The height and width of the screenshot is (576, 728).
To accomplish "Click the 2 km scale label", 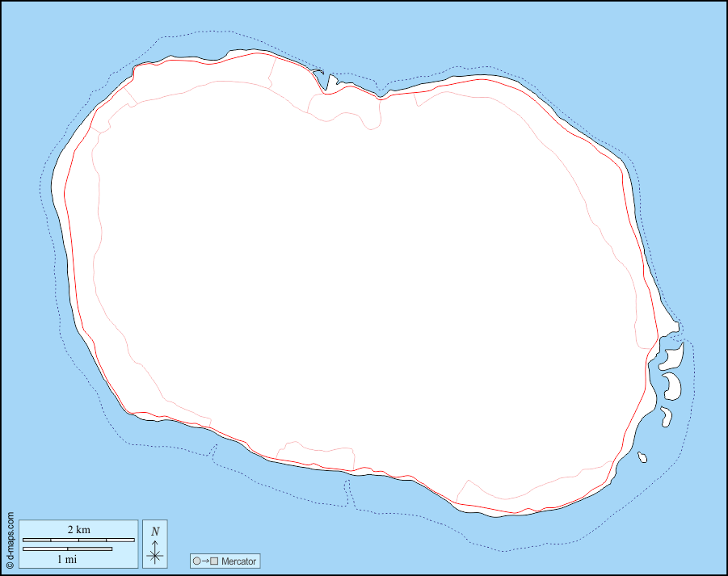I will click(78, 529).
